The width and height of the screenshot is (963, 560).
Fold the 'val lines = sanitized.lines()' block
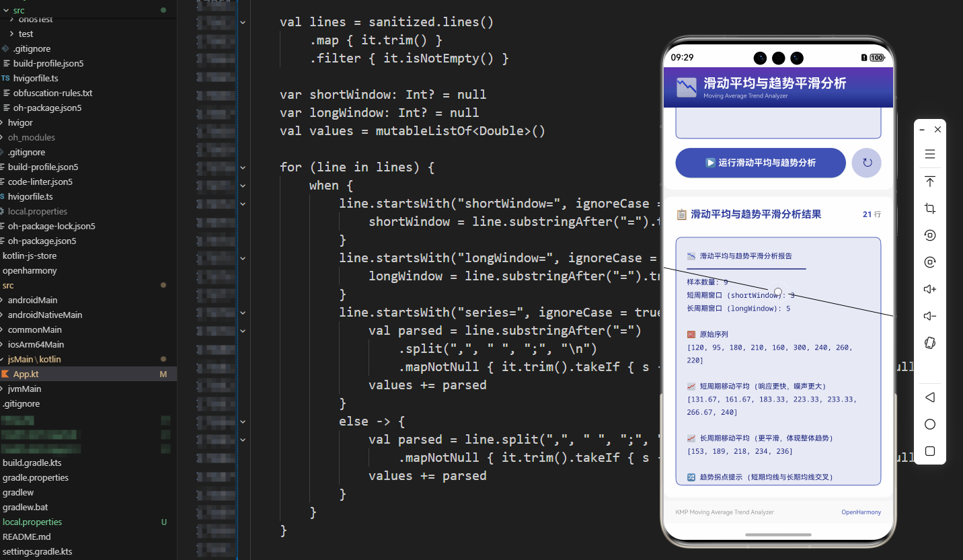243,22
